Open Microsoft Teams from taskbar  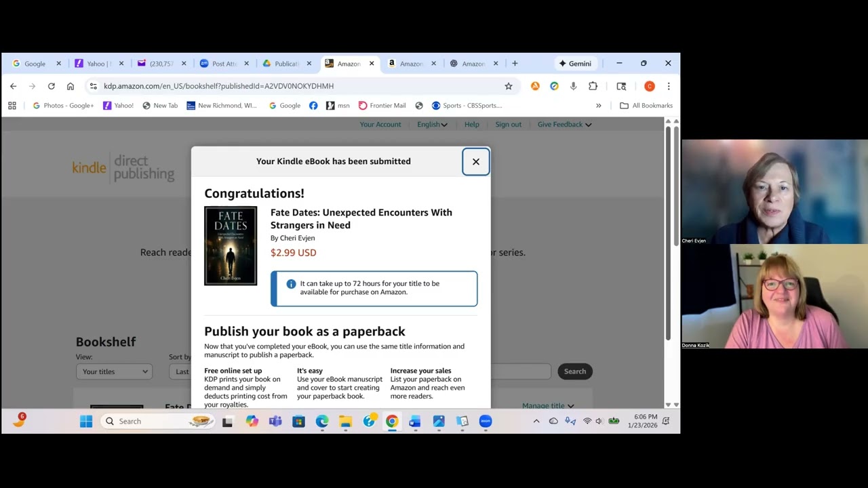pos(275,421)
